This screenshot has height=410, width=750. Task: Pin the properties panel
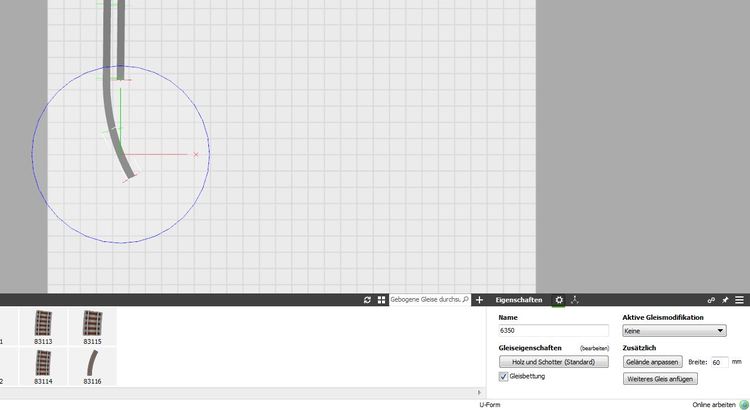click(725, 300)
